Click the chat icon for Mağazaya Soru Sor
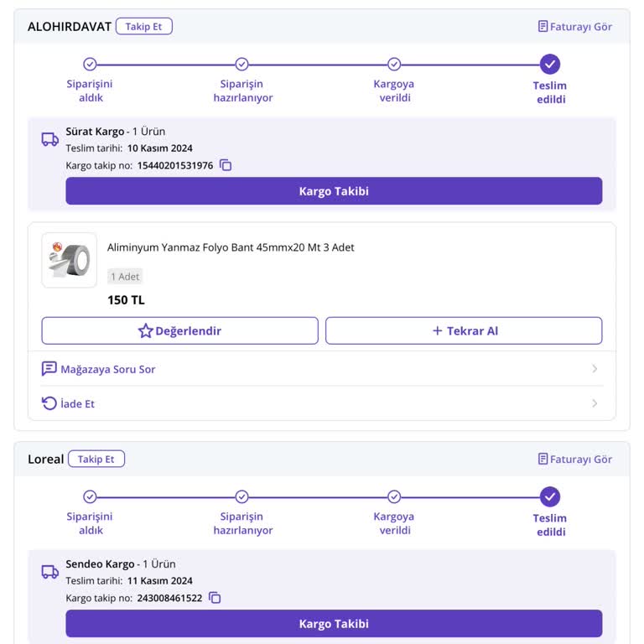Viewport: 644px width, 644px height. pyautogui.click(x=49, y=368)
